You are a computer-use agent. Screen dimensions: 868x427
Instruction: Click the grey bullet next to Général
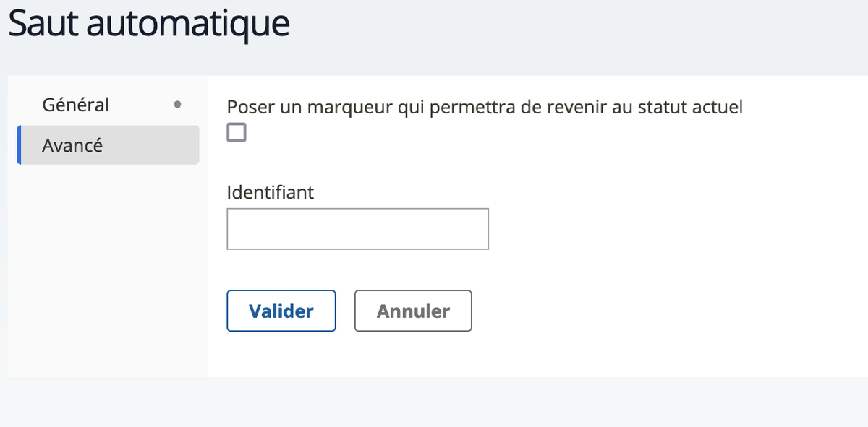[x=178, y=105]
